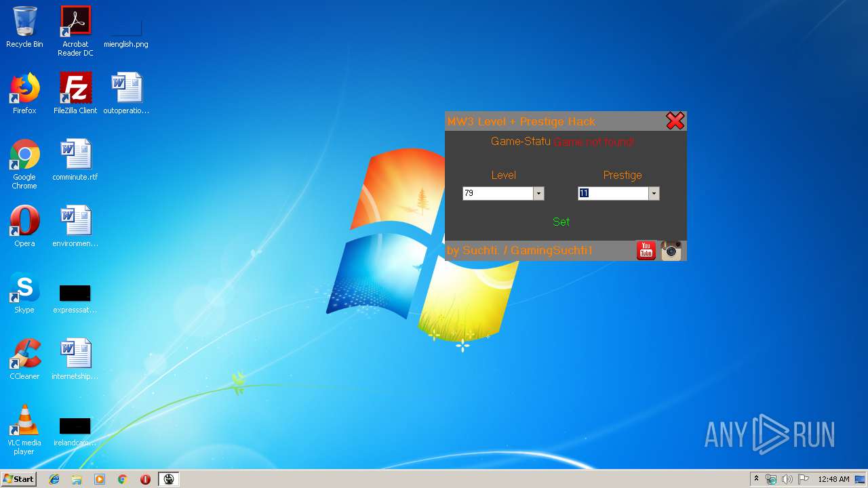Launch Internet Explorer from the taskbar
Viewport: 868px width, 488px height.
click(x=54, y=479)
